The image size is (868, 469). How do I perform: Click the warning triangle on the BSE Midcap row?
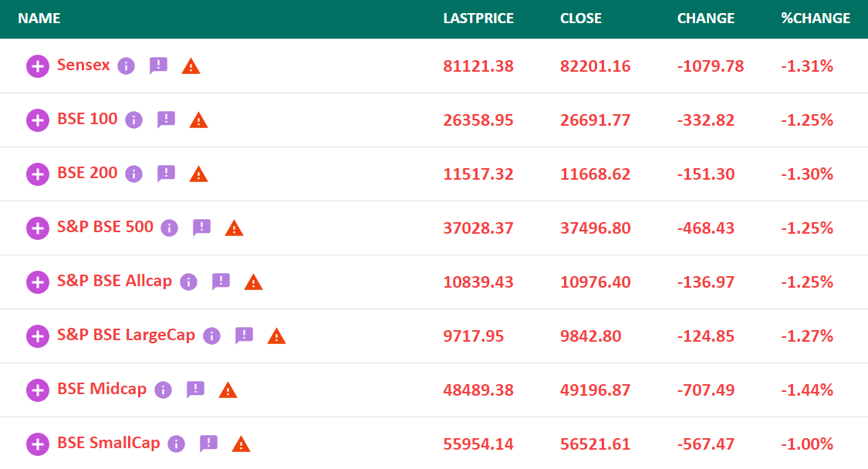pyautogui.click(x=228, y=390)
